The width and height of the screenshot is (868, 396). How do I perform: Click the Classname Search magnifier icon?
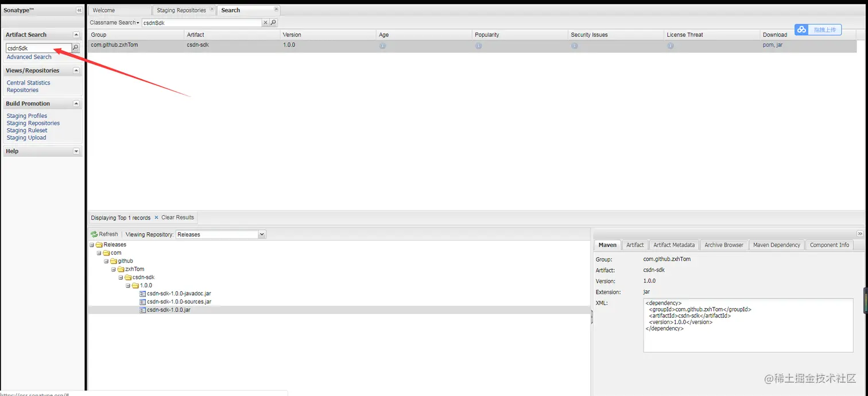[273, 22]
